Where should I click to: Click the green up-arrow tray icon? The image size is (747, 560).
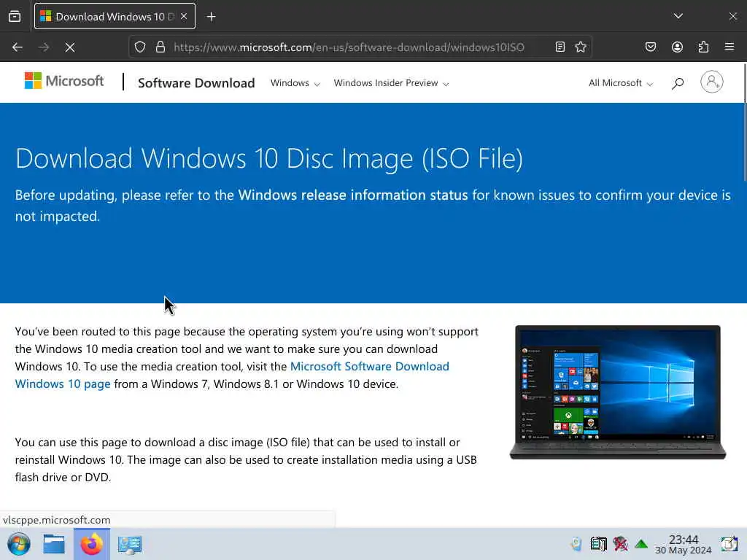pyautogui.click(x=641, y=544)
